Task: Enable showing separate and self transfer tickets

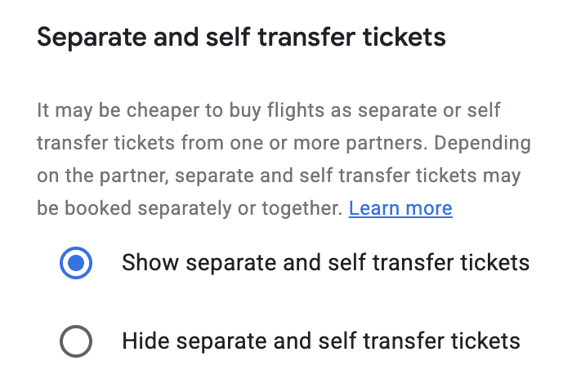Action: pos(76,263)
